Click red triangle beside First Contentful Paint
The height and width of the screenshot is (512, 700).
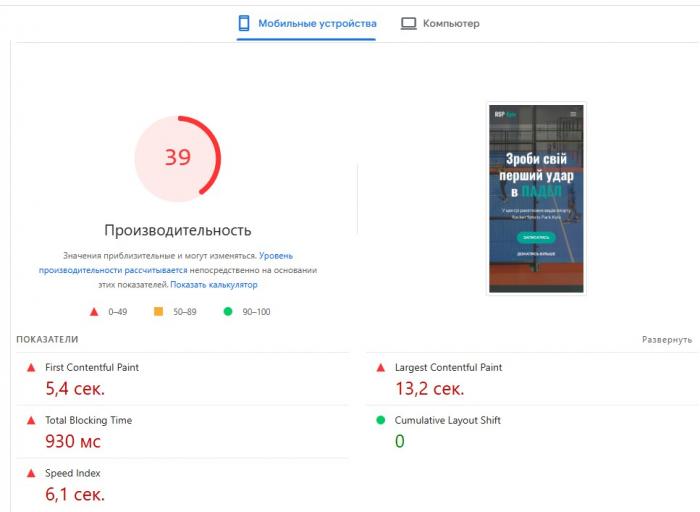(31, 368)
